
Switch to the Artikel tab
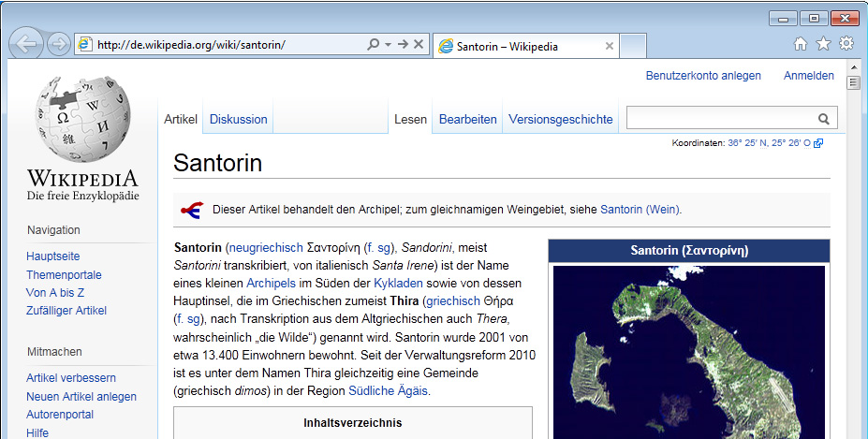pos(181,119)
